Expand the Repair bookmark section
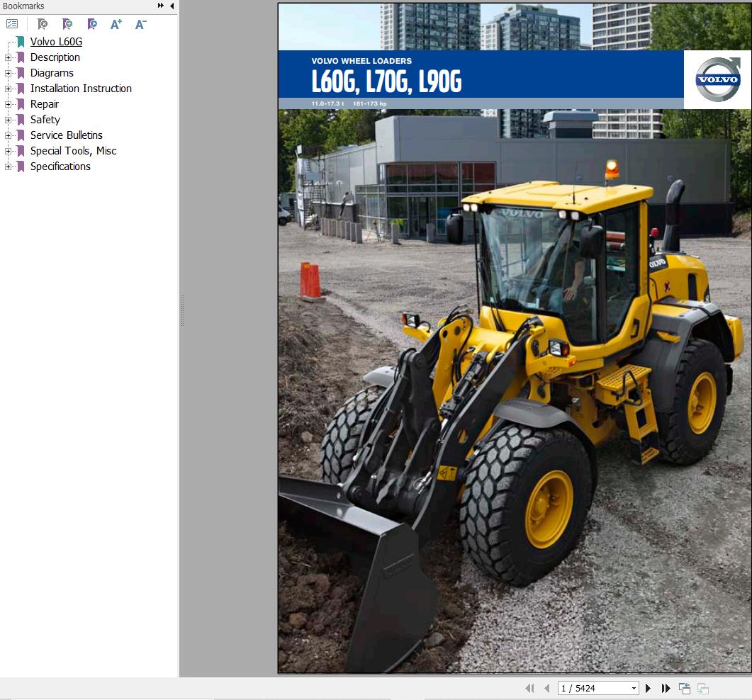 (7, 104)
